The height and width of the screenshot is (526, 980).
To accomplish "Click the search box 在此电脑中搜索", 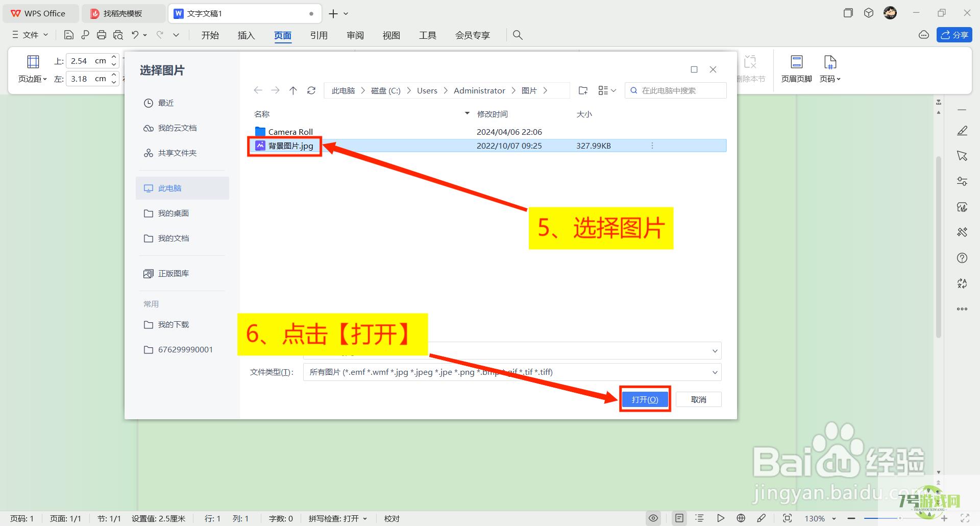I will point(676,90).
